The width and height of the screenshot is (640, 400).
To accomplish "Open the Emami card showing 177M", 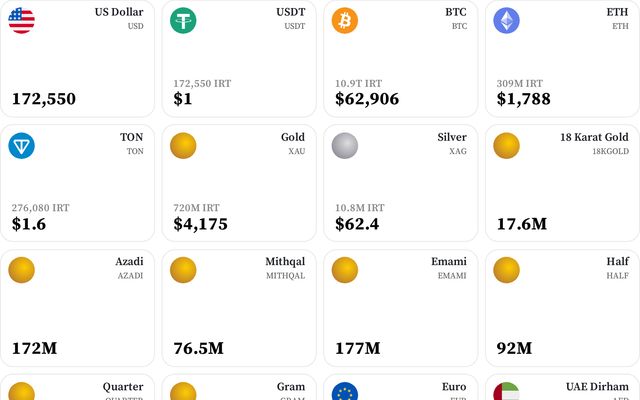I will (x=400, y=308).
